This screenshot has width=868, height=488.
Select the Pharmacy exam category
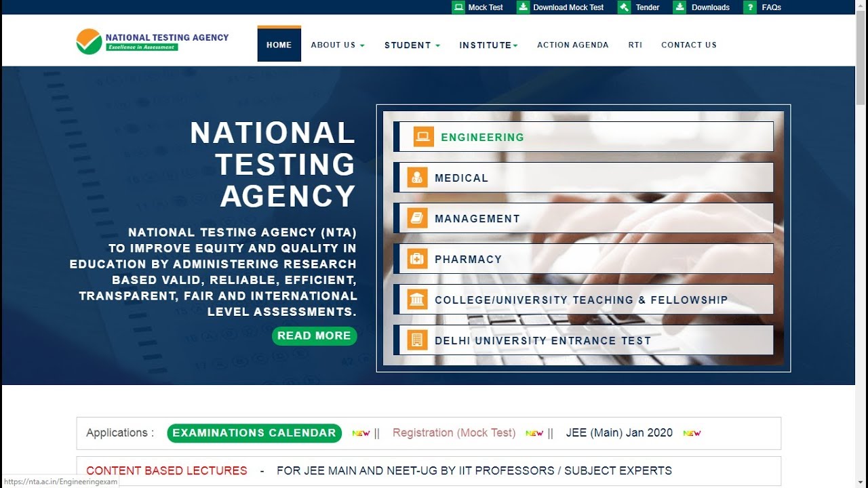point(583,259)
